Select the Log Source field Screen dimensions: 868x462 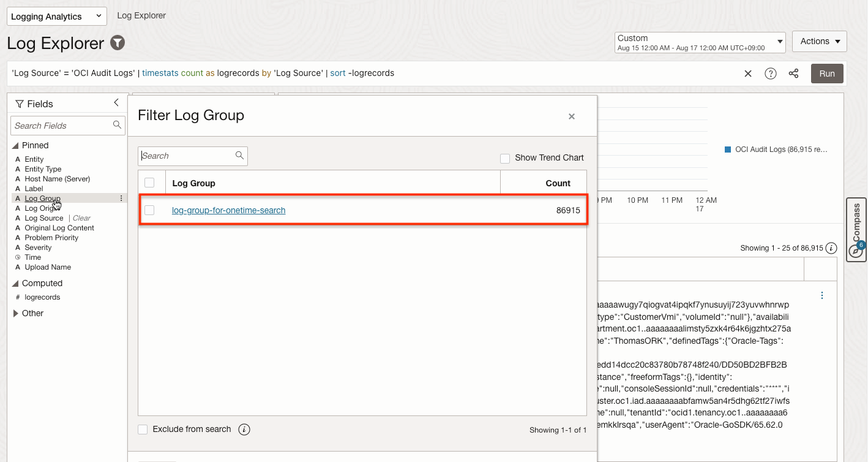[44, 218]
